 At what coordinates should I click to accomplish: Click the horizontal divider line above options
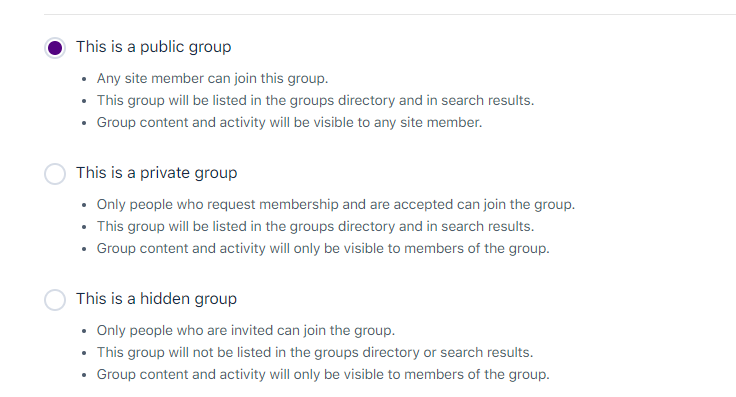click(390, 15)
